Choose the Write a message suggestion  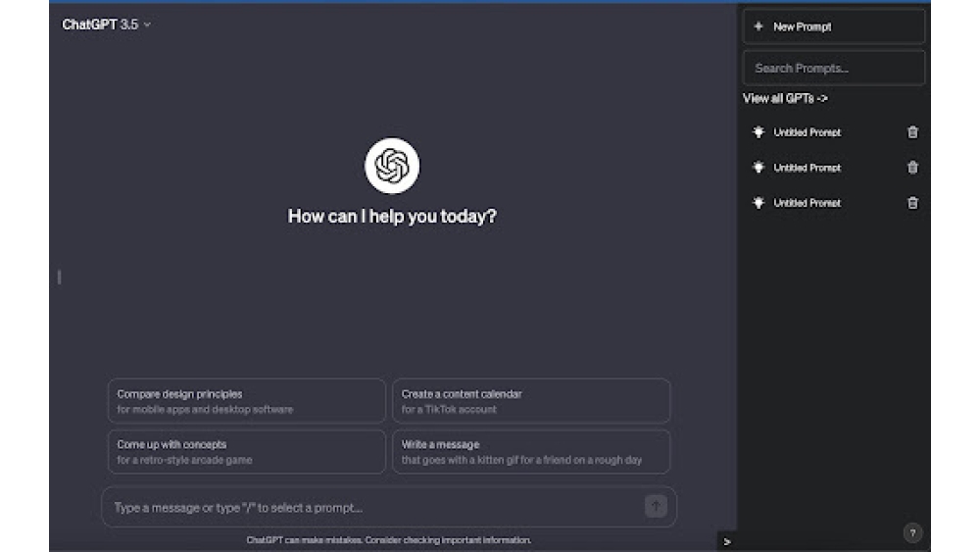pos(531,451)
